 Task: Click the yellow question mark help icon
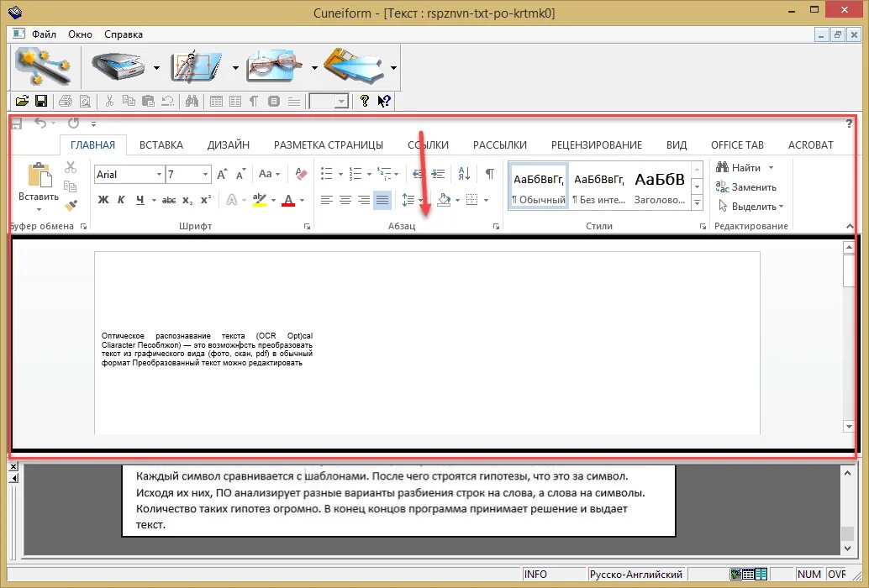pos(364,101)
